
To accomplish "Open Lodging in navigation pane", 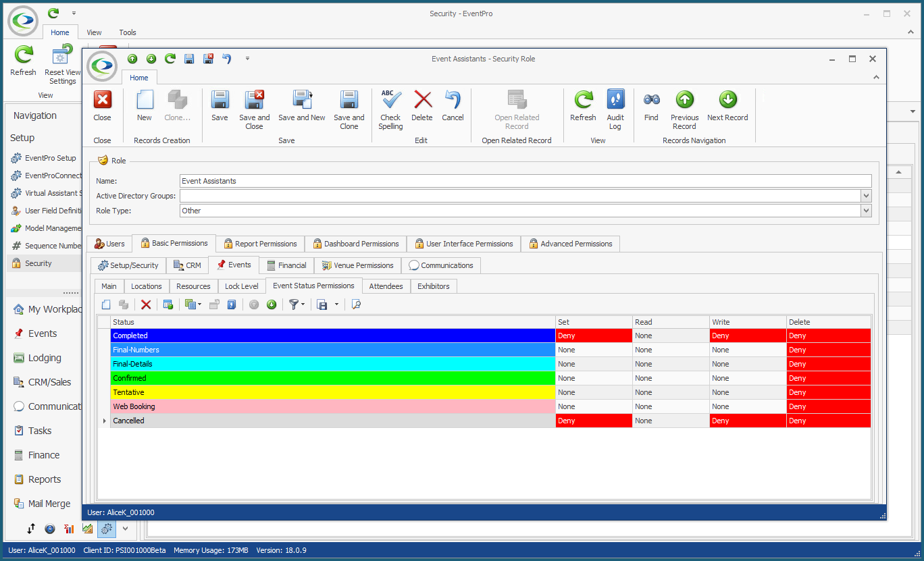I will click(x=45, y=358).
